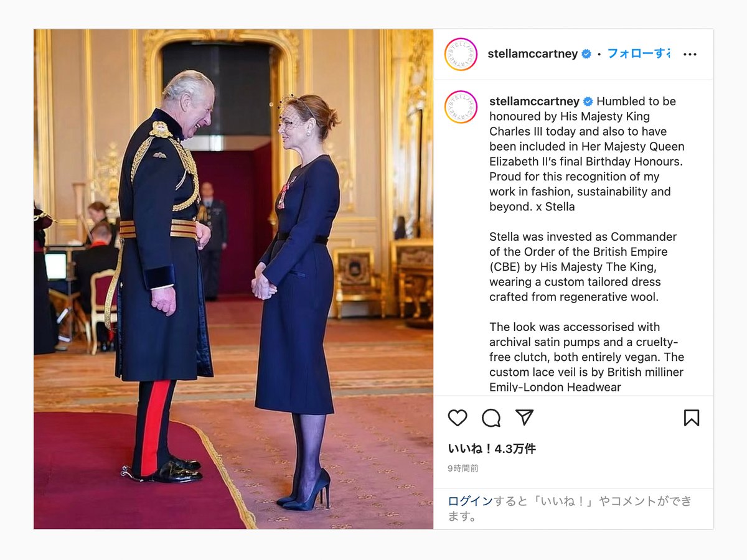747x560 pixels.
Task: Click the caption text about CBE investiture
Action: 583,267
